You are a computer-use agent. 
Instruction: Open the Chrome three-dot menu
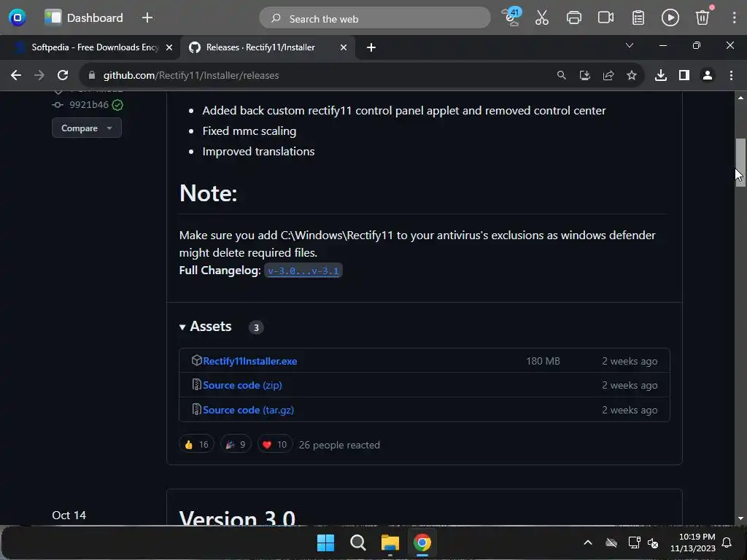coord(731,75)
